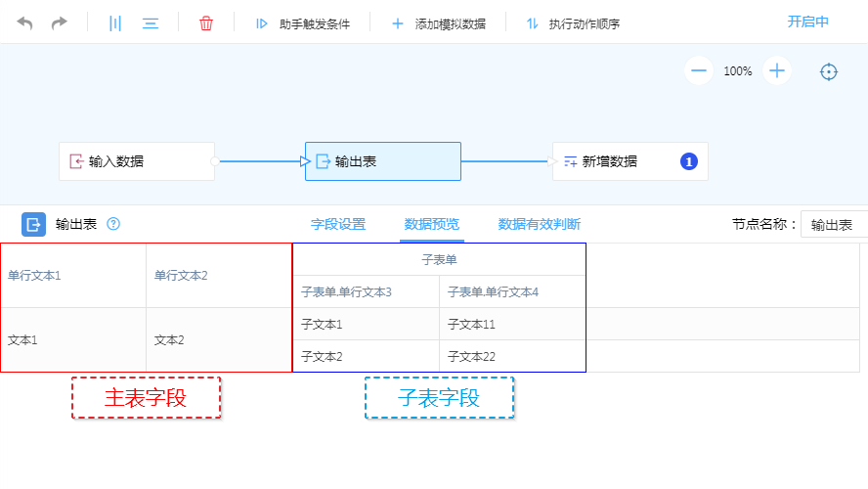Image resolution: width=868 pixels, height=489 pixels.
Task: Toggle the 开启中 status switch
Action: 807,22
